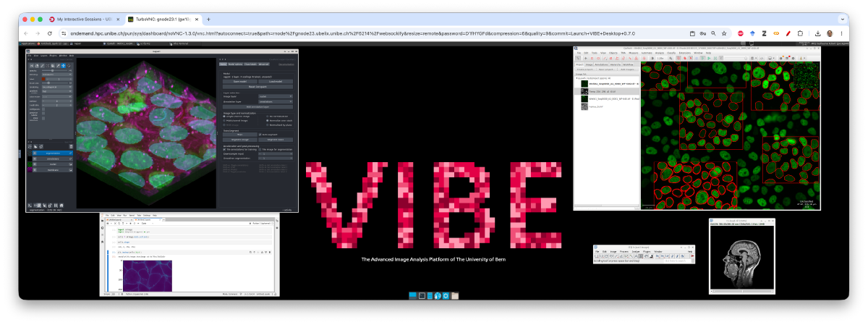Select ImageJ rectangle selection tool
The height and width of the screenshot is (325, 868).
[x=596, y=256]
